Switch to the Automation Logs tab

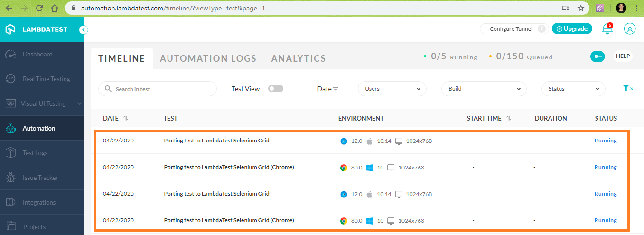pyautogui.click(x=208, y=58)
